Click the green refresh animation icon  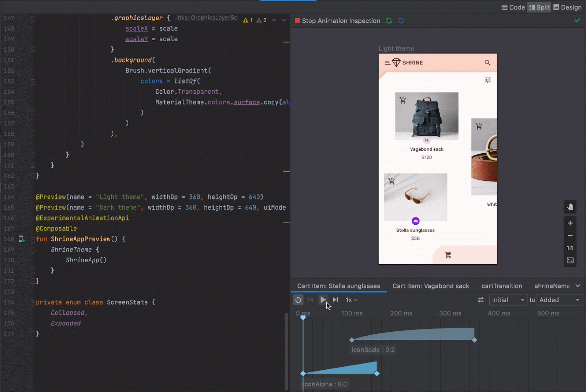(x=389, y=21)
